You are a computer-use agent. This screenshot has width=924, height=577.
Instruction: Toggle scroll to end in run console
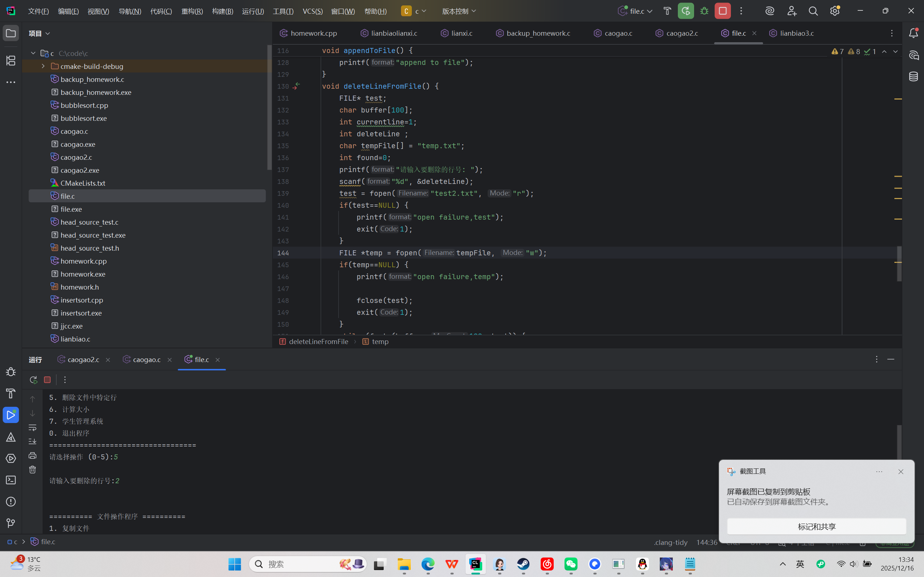point(32,441)
